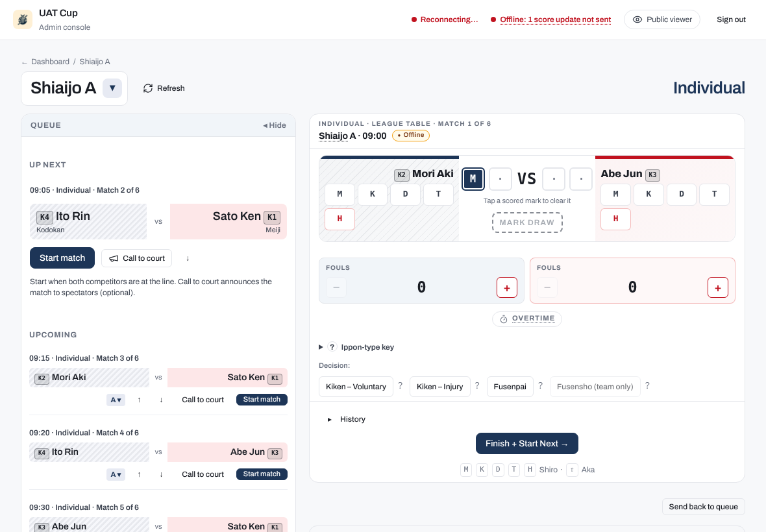Click the Shiaijo A breadcrumb item
Image resolution: width=766 pixels, height=532 pixels.
(x=95, y=62)
